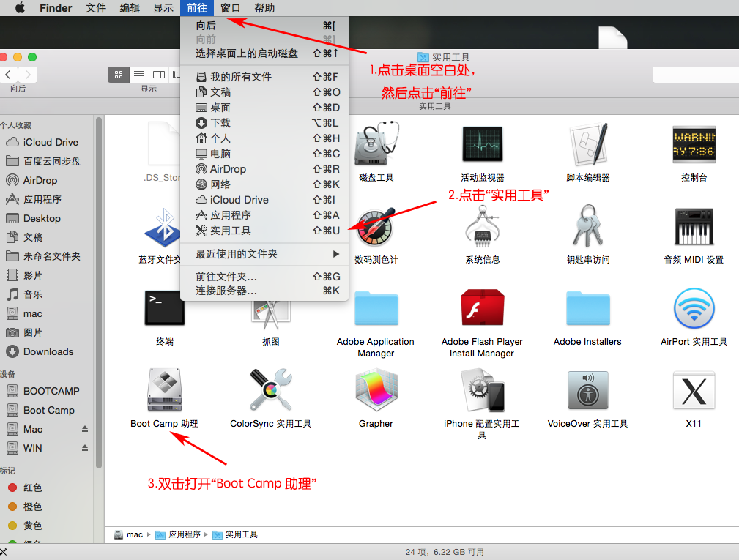The height and width of the screenshot is (560, 739).
Task: Choose 下载 in the 前往 menu
Action: tap(264, 123)
